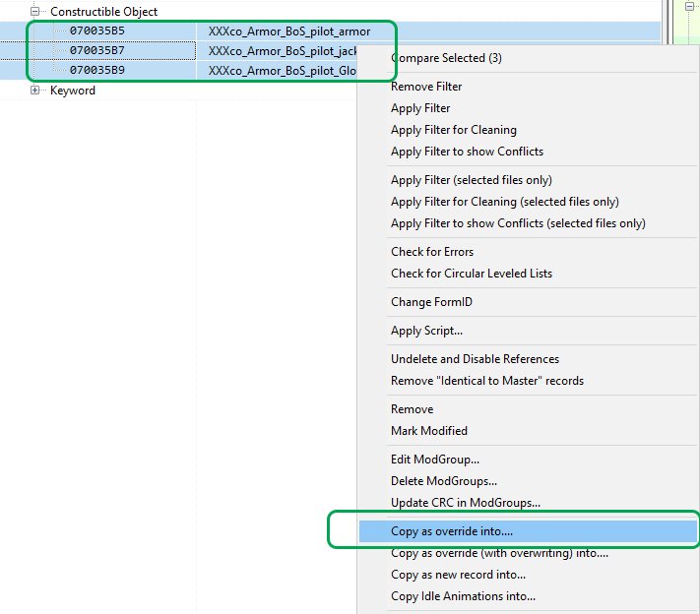Choose Compare Selected (3)
700x614 pixels.
coord(446,58)
